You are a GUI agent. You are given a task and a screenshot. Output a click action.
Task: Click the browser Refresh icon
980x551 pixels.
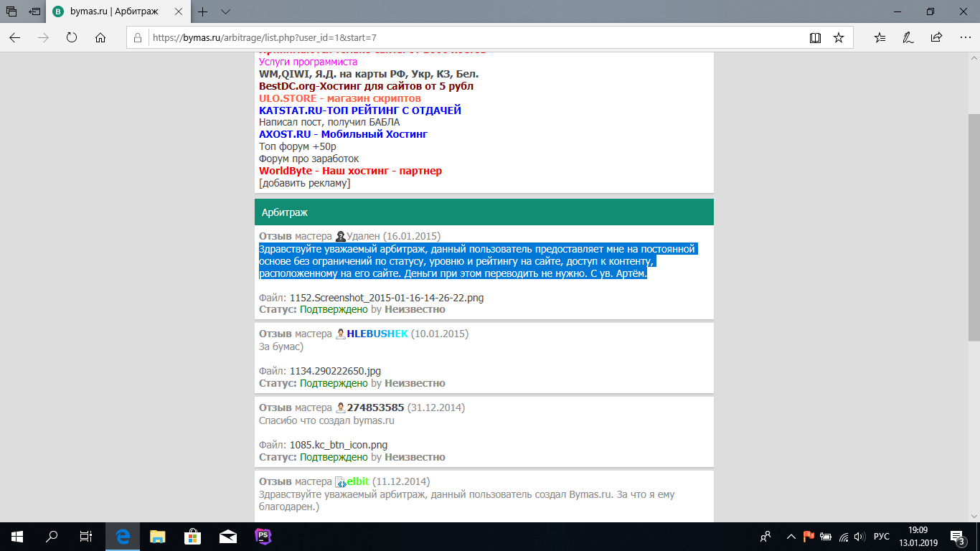(x=72, y=38)
